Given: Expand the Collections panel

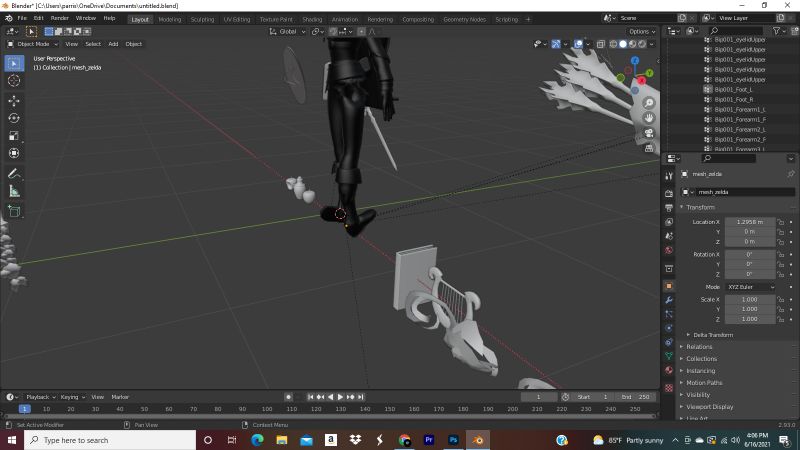Looking at the screenshot, I should click(x=699, y=359).
